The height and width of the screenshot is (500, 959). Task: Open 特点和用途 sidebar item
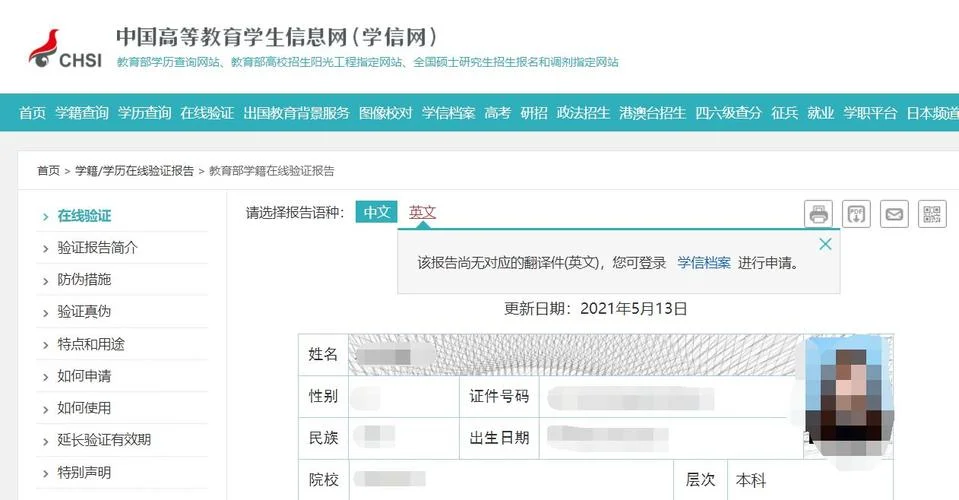pyautogui.click(x=91, y=344)
